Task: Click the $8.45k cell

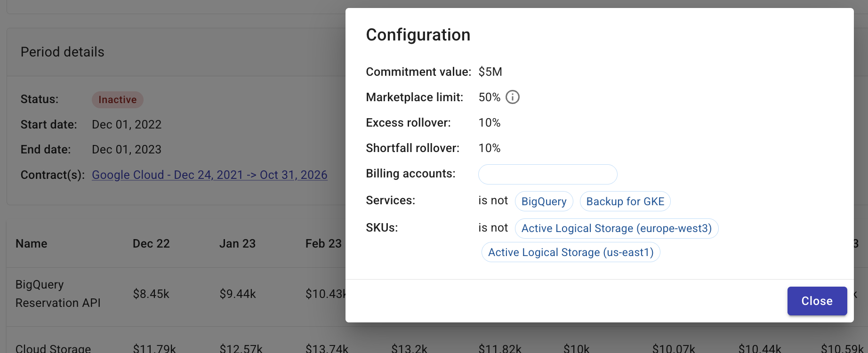Action: [x=151, y=294]
